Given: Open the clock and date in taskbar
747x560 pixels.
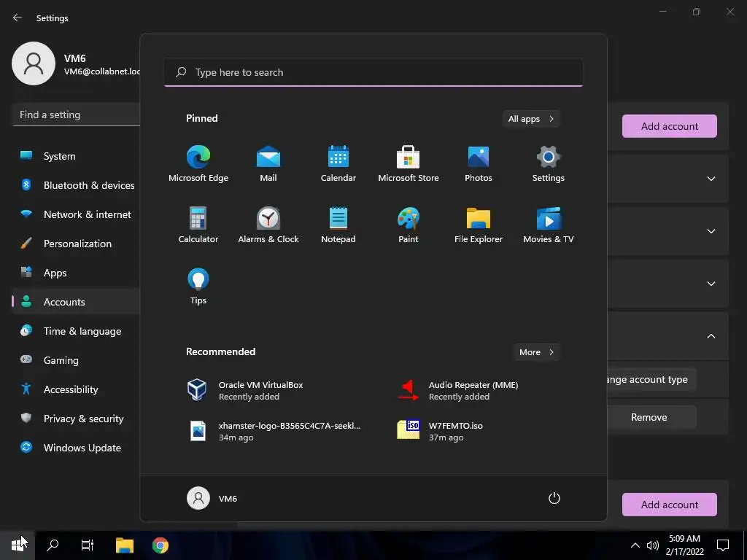Looking at the screenshot, I should [684, 545].
